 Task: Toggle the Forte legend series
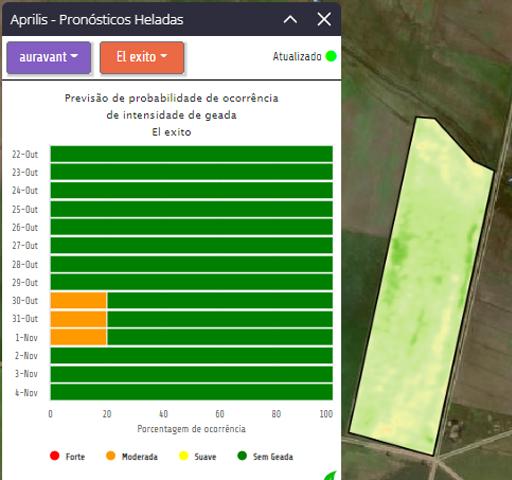click(67, 456)
